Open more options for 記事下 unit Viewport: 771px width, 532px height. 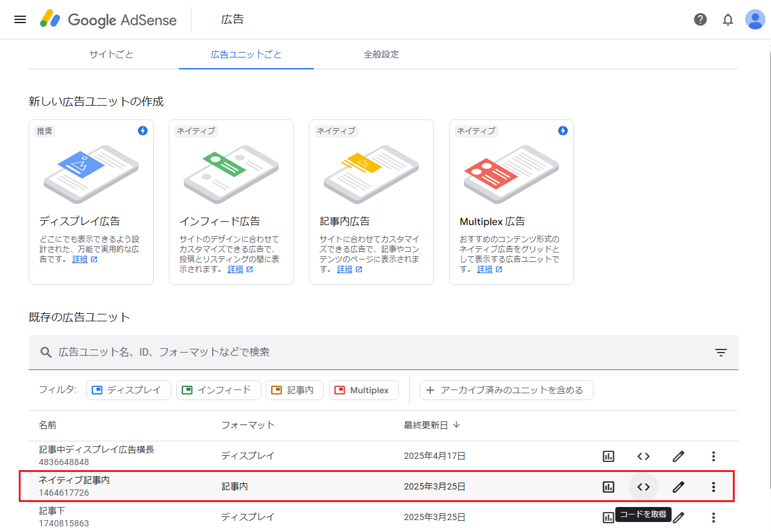click(x=713, y=518)
